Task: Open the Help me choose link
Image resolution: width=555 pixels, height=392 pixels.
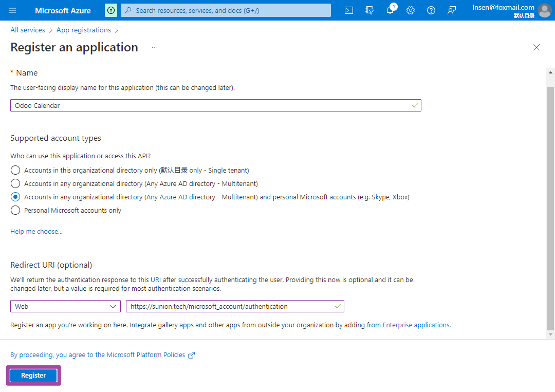Action: [x=36, y=232]
